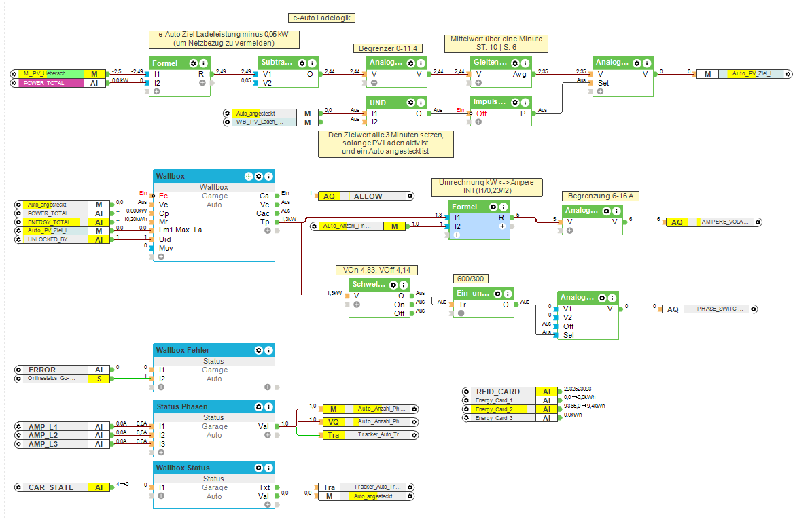Screen dimensions: 812x520
Task: Open settings gear of Gleiten... block
Action: [515, 63]
